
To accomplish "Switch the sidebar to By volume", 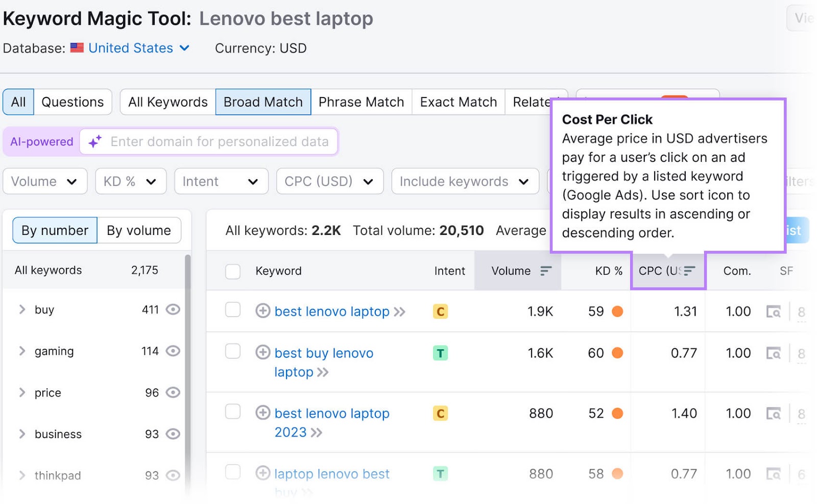I will pyautogui.click(x=138, y=230).
